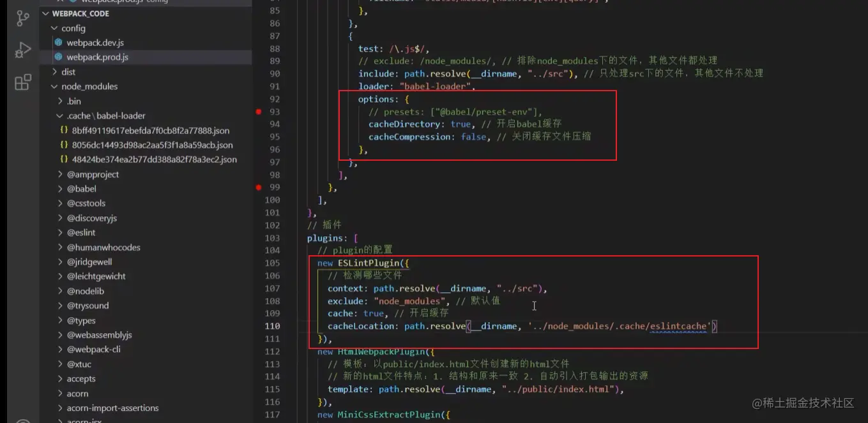
Task: Click the JS file icon of webpack.dev.js
Action: pos(59,43)
